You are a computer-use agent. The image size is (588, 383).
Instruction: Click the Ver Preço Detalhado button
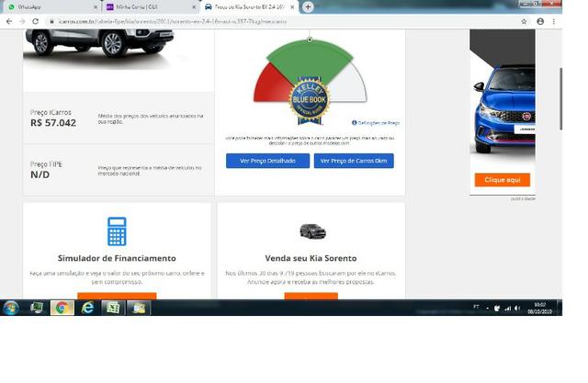267,161
